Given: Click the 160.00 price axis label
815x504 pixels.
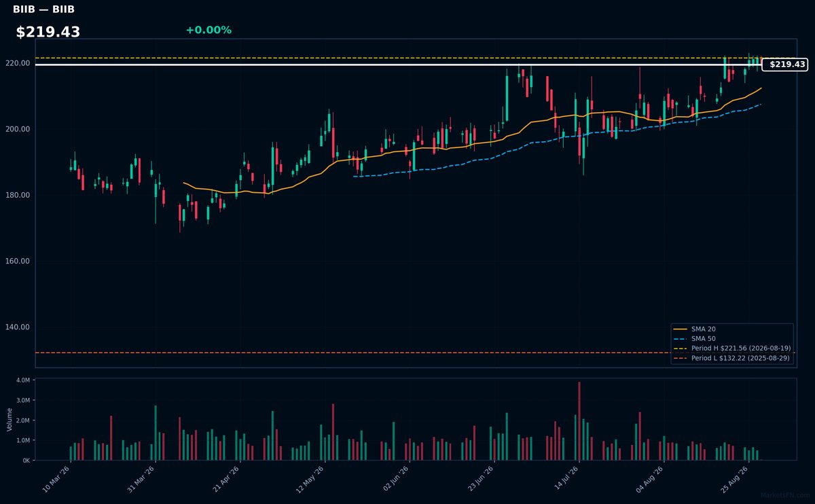Looking at the screenshot, I should [x=17, y=261].
